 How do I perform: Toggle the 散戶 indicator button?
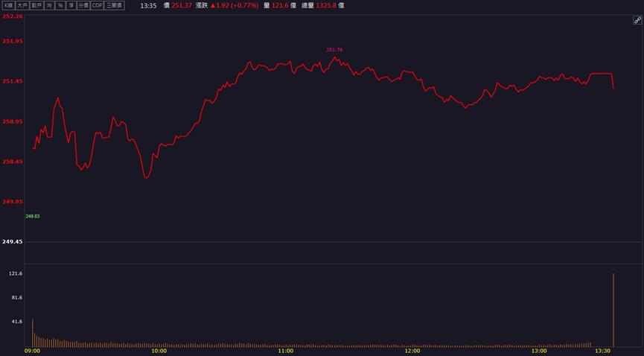36,5
